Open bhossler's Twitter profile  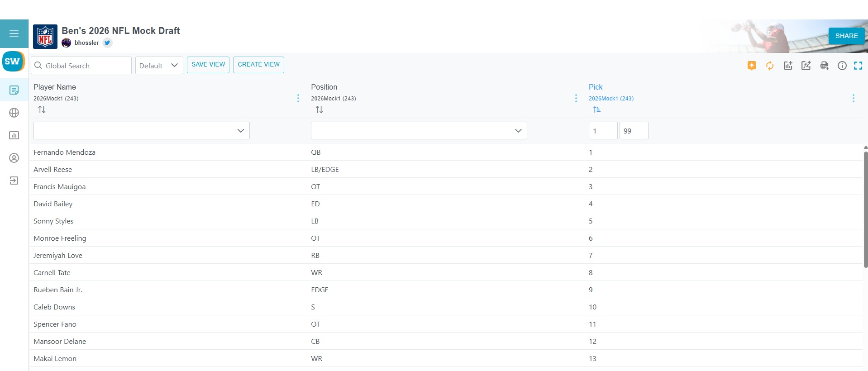click(x=107, y=43)
